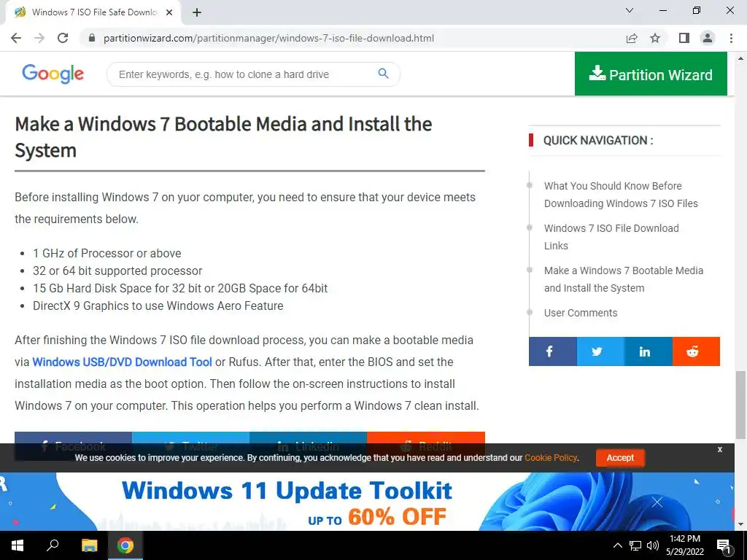Open taskbar search
The height and width of the screenshot is (560, 747).
(x=53, y=545)
